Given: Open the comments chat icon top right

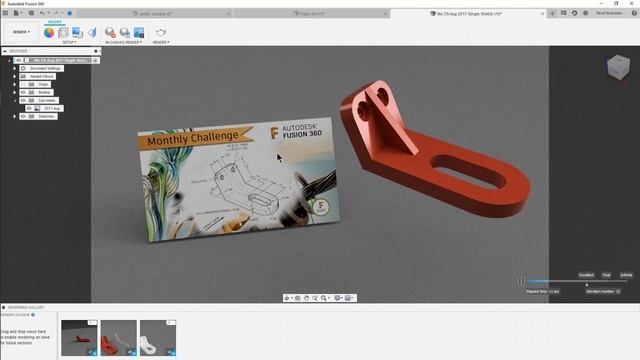Looking at the screenshot, I should 564,13.
